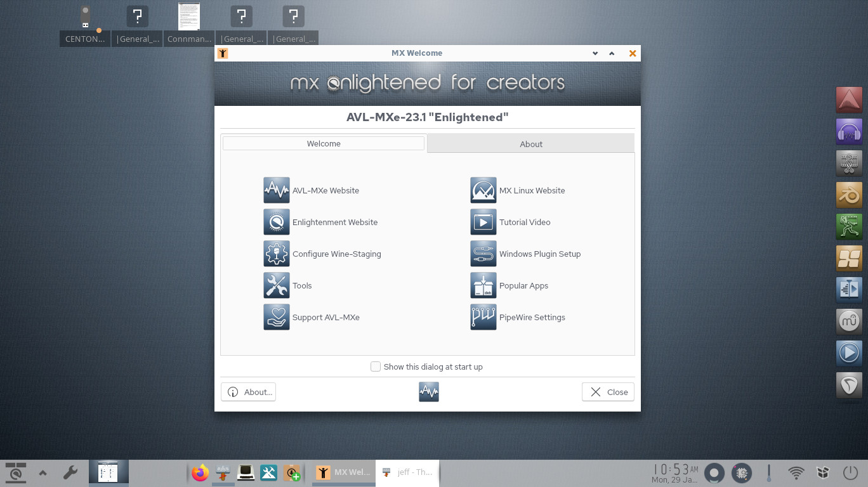Select the Welcome tab
The width and height of the screenshot is (868, 487).
(324, 144)
